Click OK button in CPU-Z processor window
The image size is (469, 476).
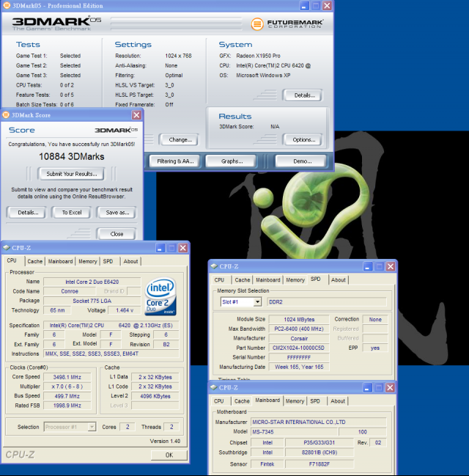[169, 455]
